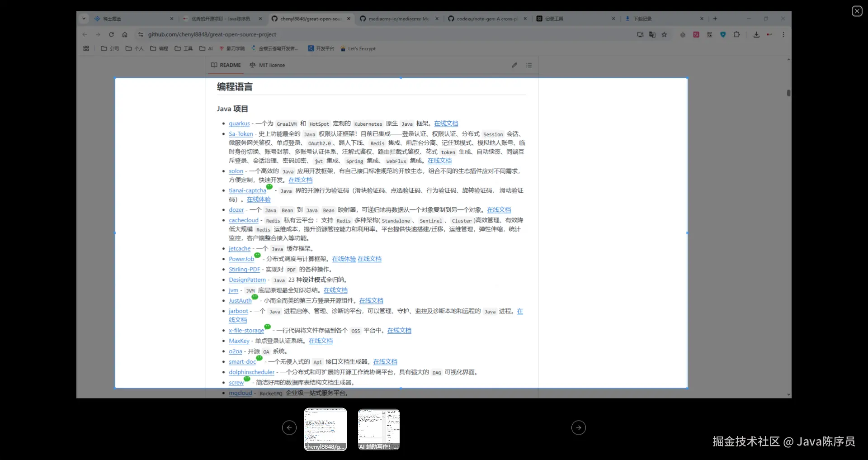View site information icon in address bar
The height and width of the screenshot is (460, 868).
pyautogui.click(x=141, y=34)
